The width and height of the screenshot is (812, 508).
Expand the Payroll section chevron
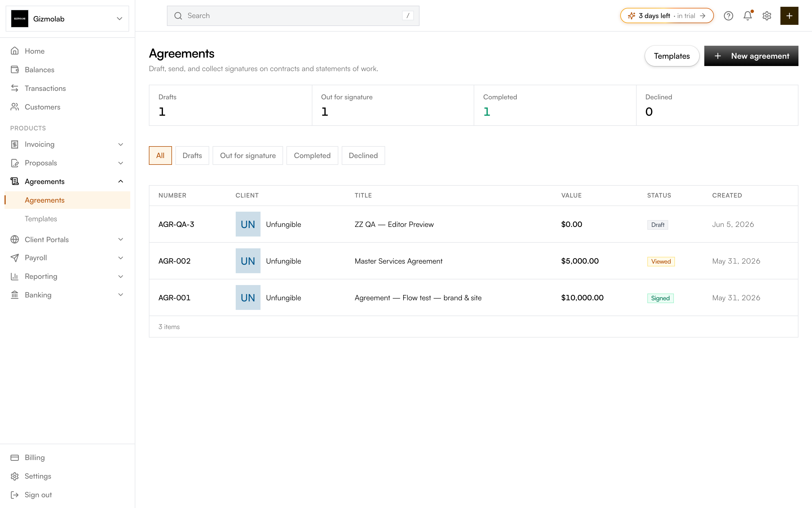coord(121,258)
